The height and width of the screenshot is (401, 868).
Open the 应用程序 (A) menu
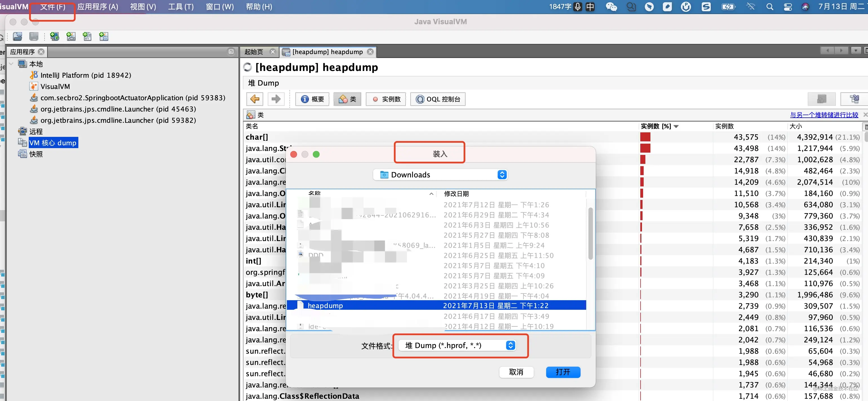coord(98,7)
